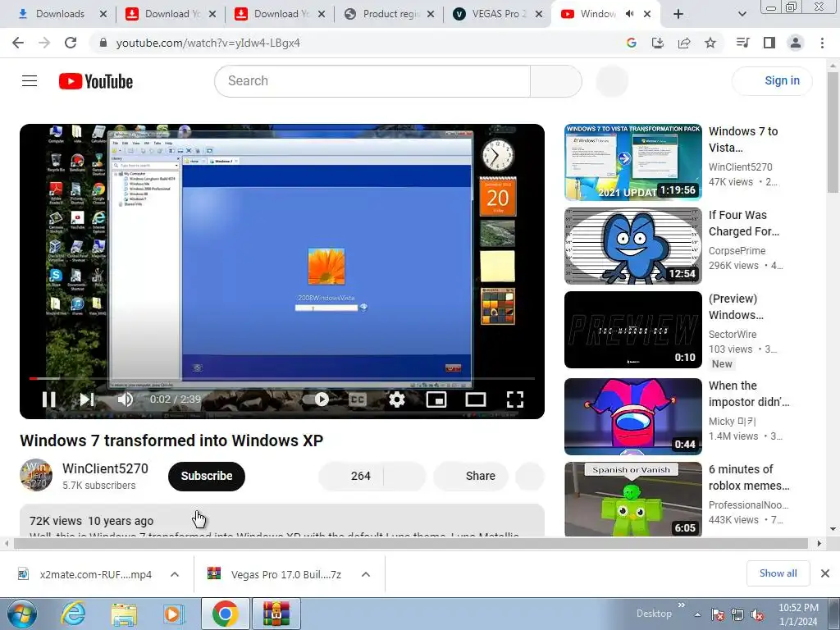The width and height of the screenshot is (840, 630).
Task: Open If Four Was Charged For video thumbnail
Action: pos(632,246)
